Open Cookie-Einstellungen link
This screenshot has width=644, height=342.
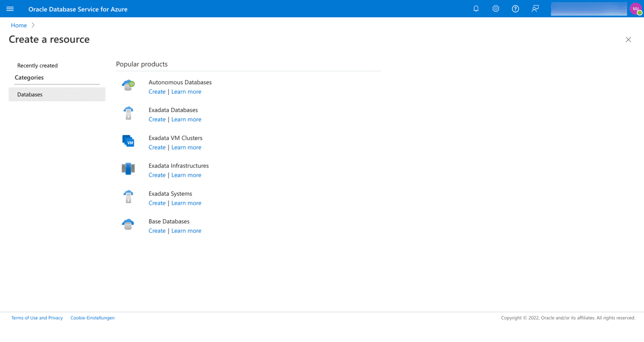pos(92,318)
